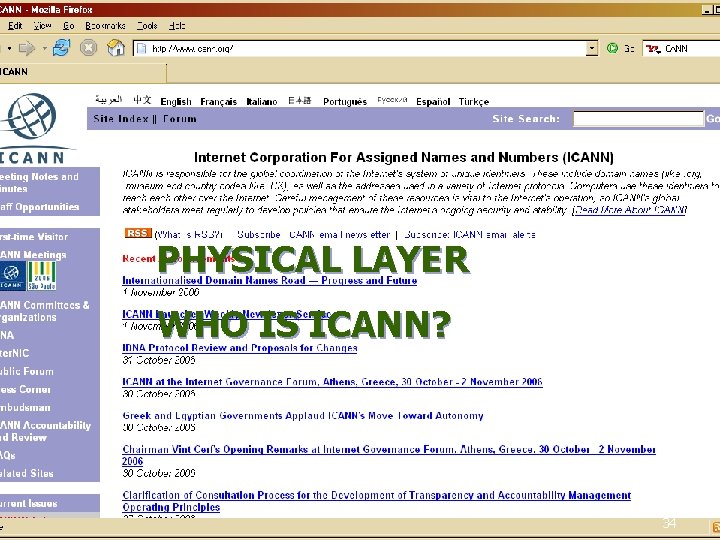720x540 pixels.
Task: Click the Stop loading icon
Action: click(x=88, y=48)
